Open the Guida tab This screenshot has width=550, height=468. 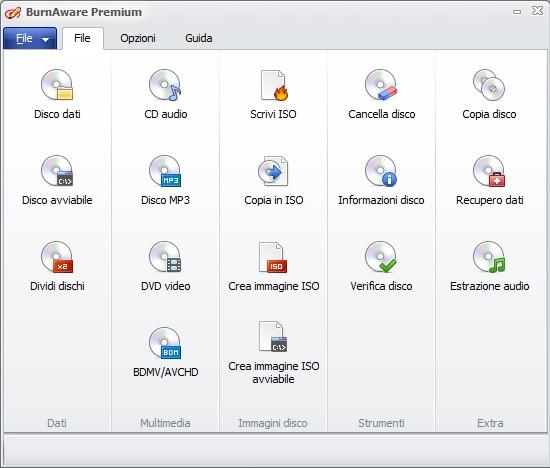199,38
